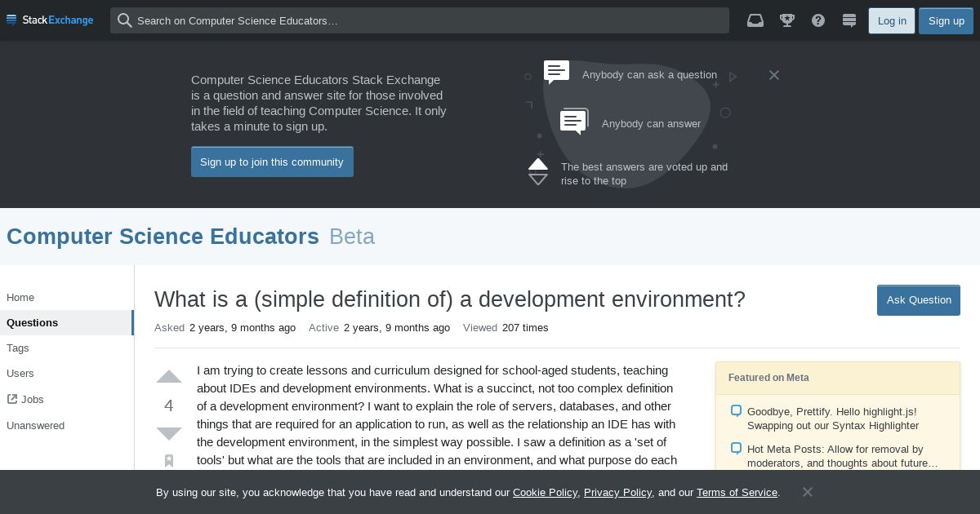Go to Home in sidebar
This screenshot has height=514, width=980.
[20, 298]
